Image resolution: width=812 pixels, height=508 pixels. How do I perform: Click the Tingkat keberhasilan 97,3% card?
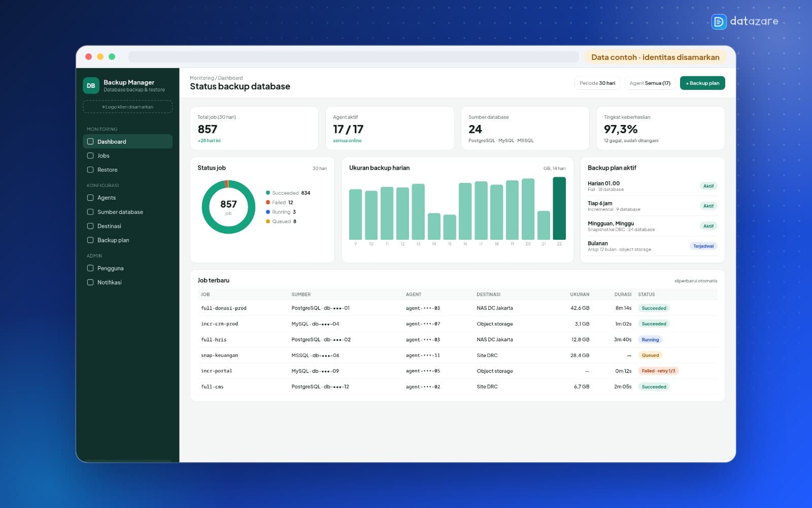tap(660, 128)
